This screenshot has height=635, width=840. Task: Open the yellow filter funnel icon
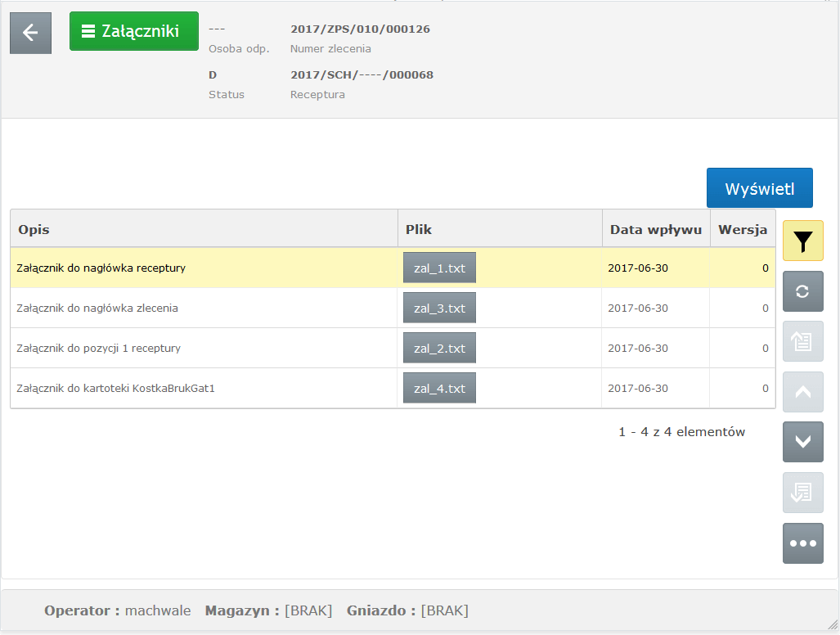click(x=802, y=241)
